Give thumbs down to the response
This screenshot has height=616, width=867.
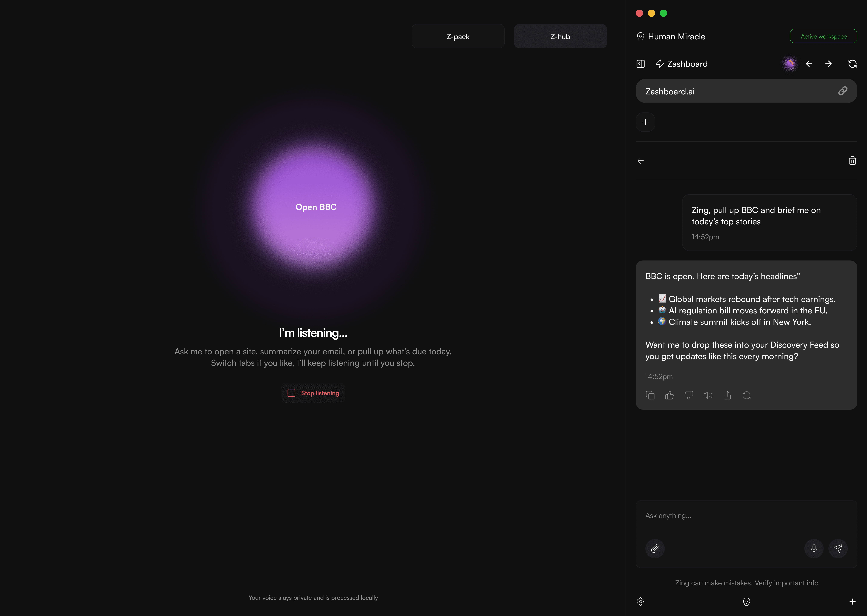689,395
